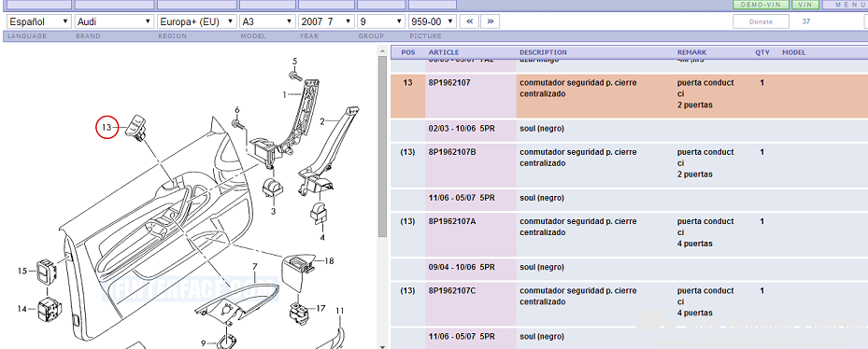868x349 pixels.
Task: Click part number 6 in diagram
Action: (x=237, y=109)
